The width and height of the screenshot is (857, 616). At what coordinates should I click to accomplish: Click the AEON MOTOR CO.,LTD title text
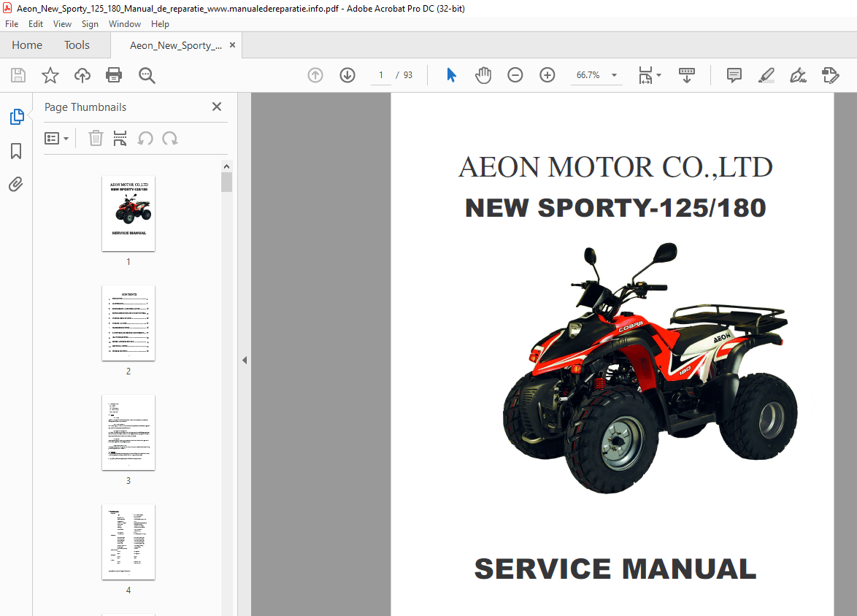click(615, 167)
